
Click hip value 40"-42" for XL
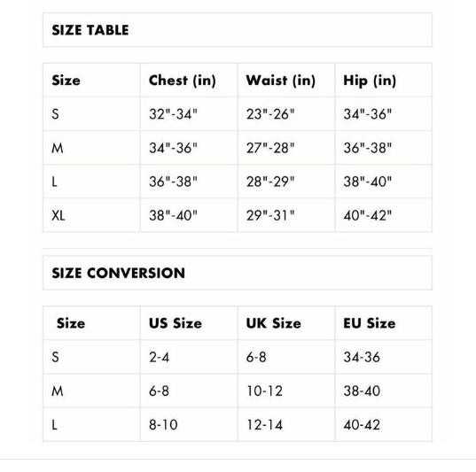(367, 215)
